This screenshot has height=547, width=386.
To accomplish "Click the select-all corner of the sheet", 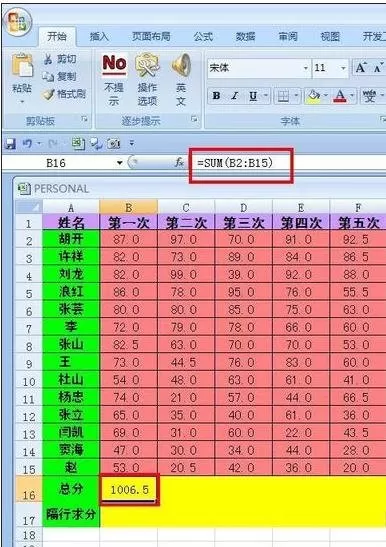I will (x=29, y=208).
